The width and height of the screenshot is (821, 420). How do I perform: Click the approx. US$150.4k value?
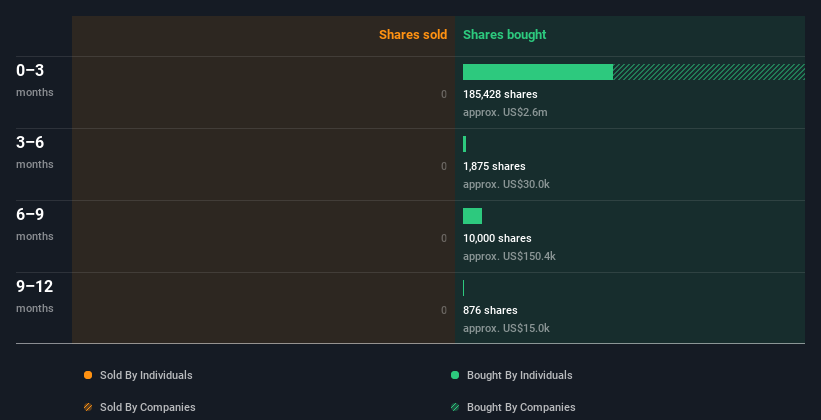click(x=509, y=256)
